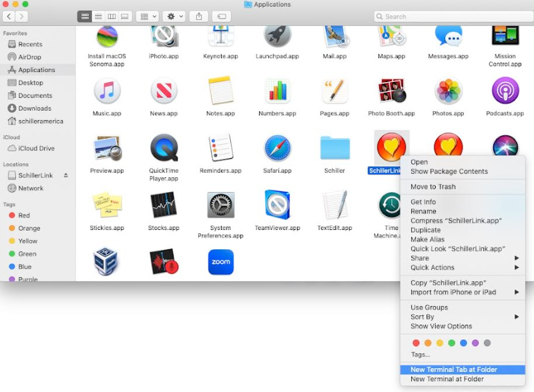Select the Photos.app icon
The width and height of the screenshot is (534, 392).
[x=448, y=91]
